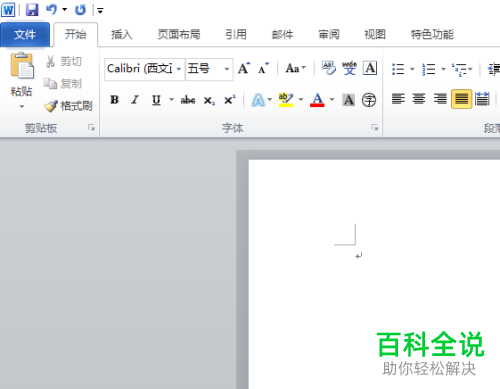Open the font name dropdown arrow
This screenshot has height=389, width=500.
(179, 69)
